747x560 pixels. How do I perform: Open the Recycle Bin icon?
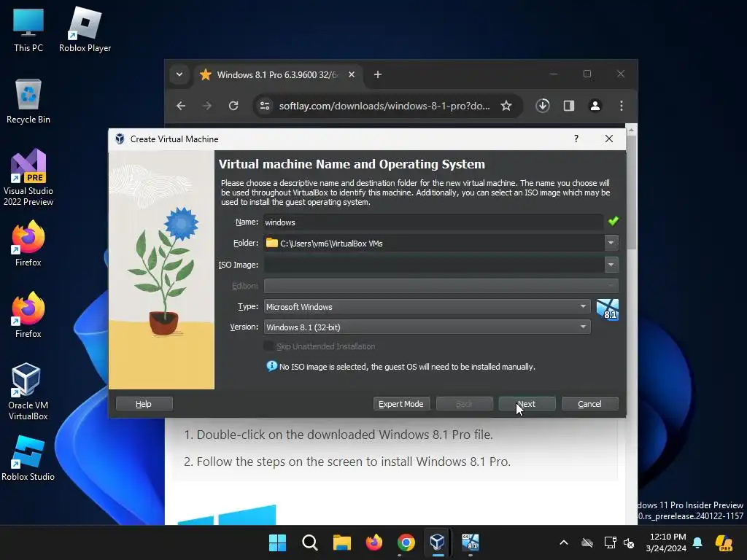pos(28,101)
